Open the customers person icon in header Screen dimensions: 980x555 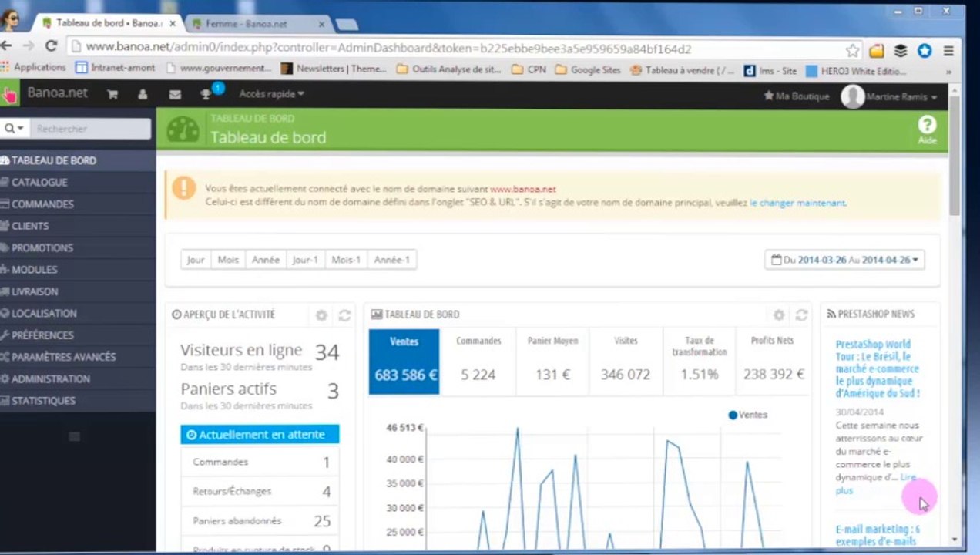[x=143, y=94]
